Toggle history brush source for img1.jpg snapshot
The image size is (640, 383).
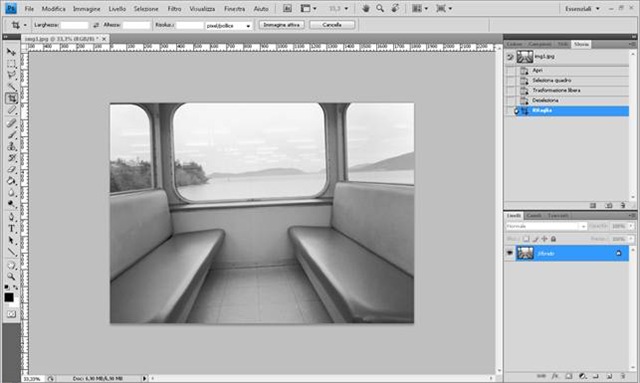tap(510, 57)
